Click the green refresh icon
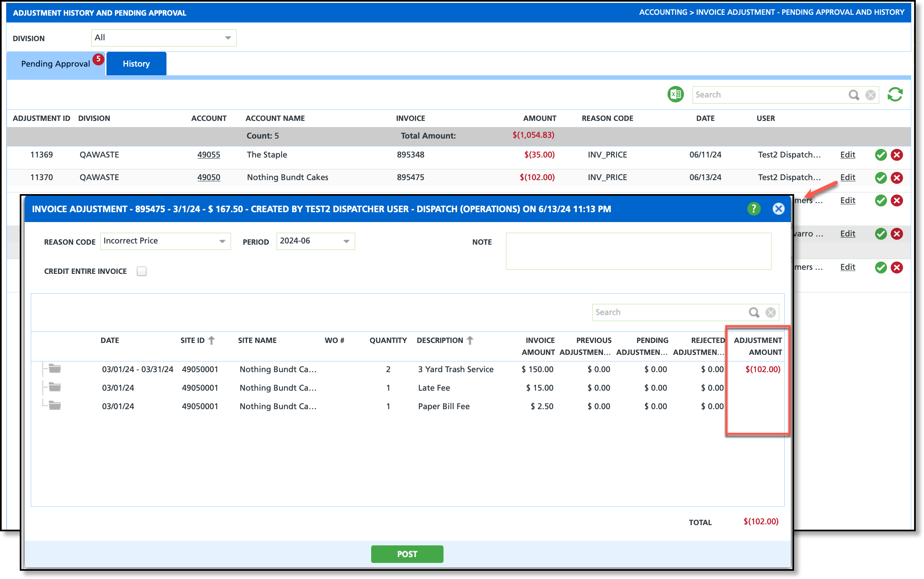924x579 pixels. [x=895, y=95]
